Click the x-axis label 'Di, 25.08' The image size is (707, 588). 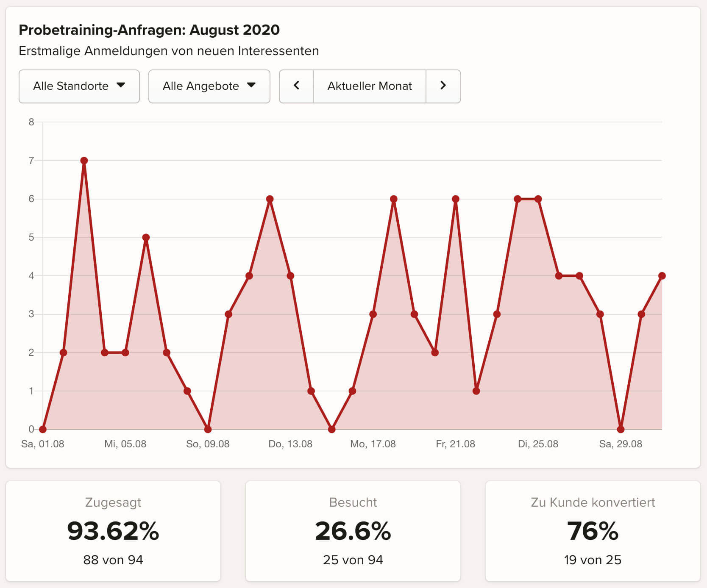coord(538,444)
